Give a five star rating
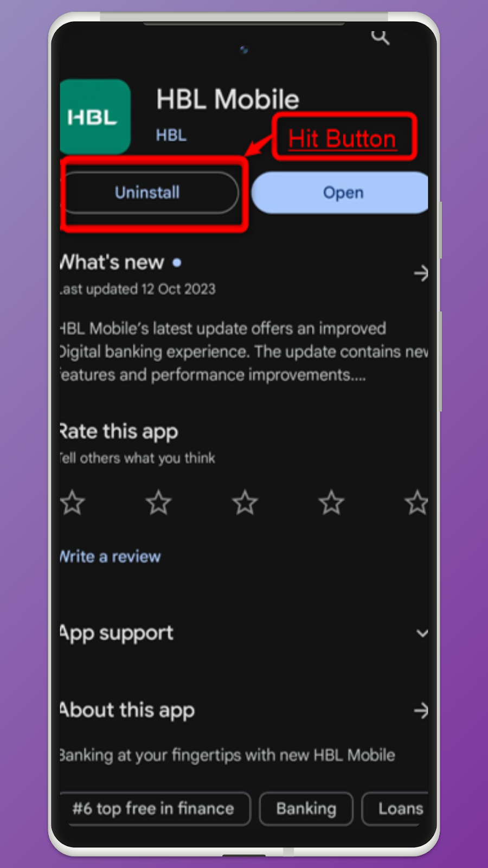The image size is (488, 868). 416,502
